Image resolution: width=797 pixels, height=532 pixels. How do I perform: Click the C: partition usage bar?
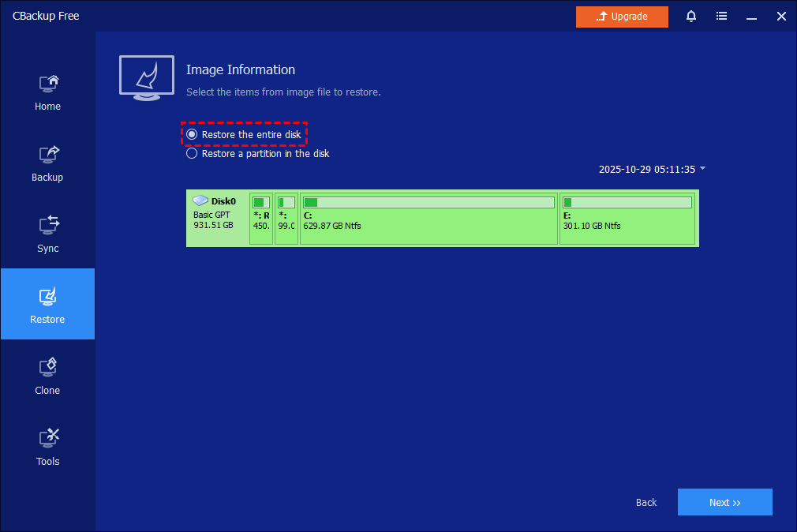point(428,203)
